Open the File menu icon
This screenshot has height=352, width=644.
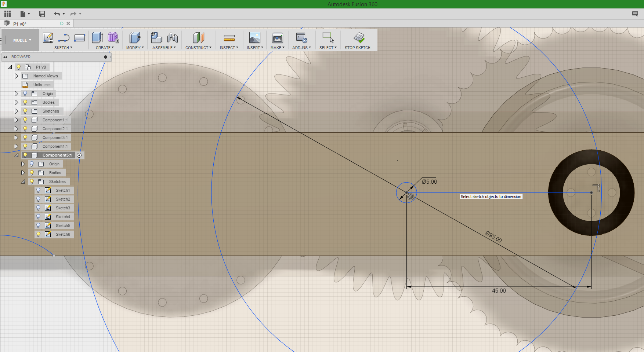tap(25, 14)
